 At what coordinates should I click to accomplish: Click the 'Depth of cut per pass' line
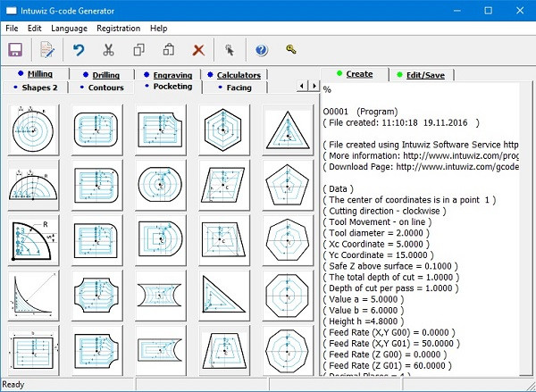390,288
